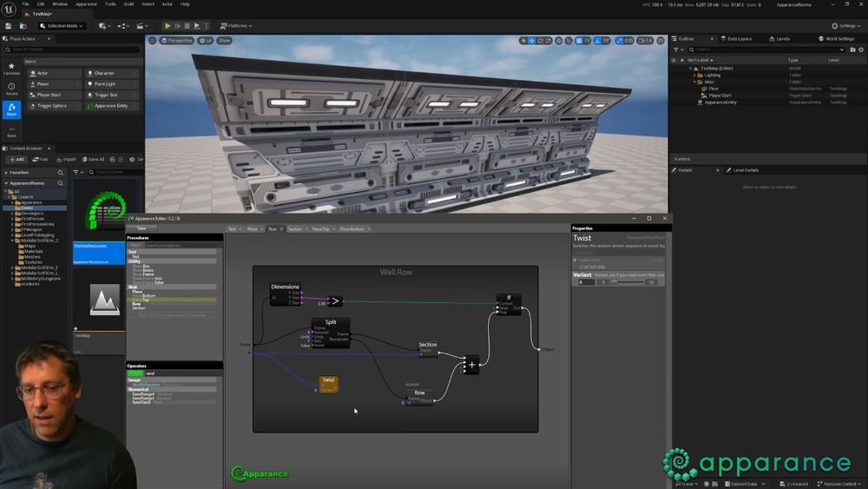This screenshot has width=868, height=489.
Task: Open the Outliner settings gear
Action: pos(861,50)
